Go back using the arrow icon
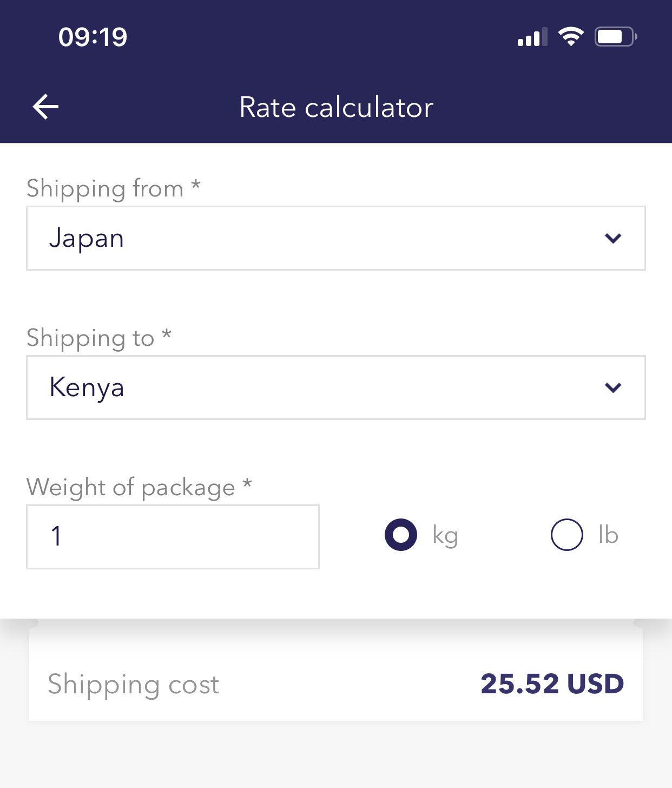Image resolution: width=672 pixels, height=788 pixels. click(x=45, y=107)
